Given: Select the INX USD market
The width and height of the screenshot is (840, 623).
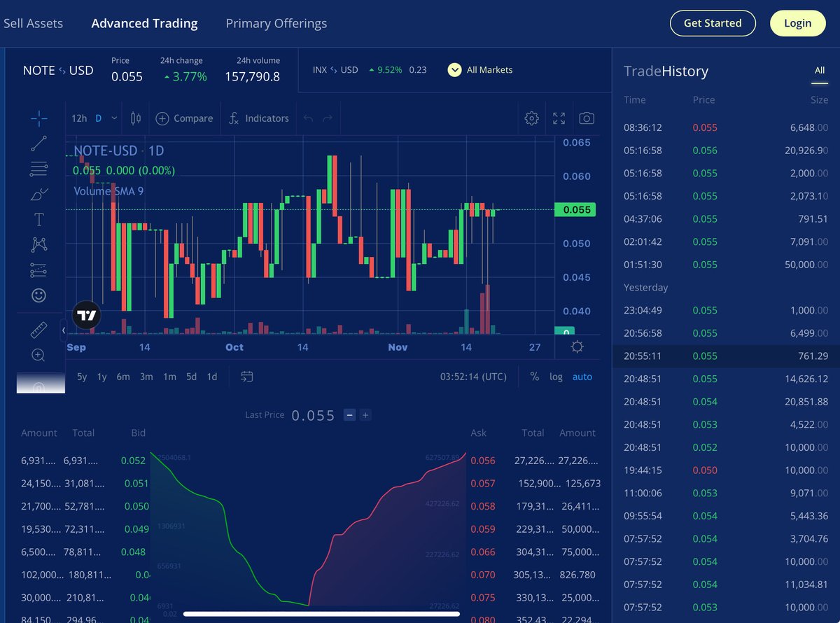Looking at the screenshot, I should (x=370, y=70).
